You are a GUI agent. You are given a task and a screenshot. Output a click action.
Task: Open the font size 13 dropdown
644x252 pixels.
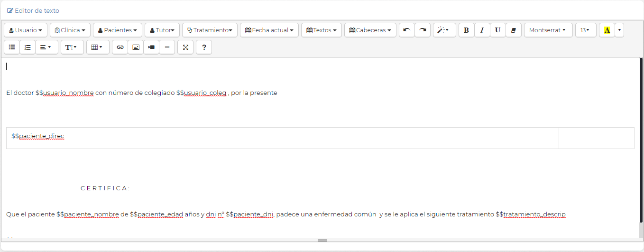click(x=585, y=30)
